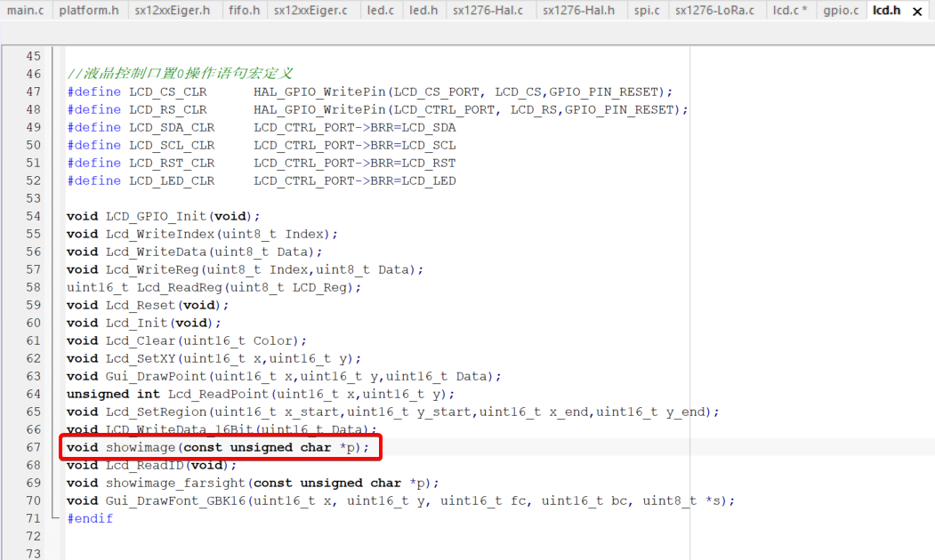Image resolution: width=935 pixels, height=560 pixels.
Task: Switch to the sx1276-LoRa.c tab
Action: [x=714, y=11]
